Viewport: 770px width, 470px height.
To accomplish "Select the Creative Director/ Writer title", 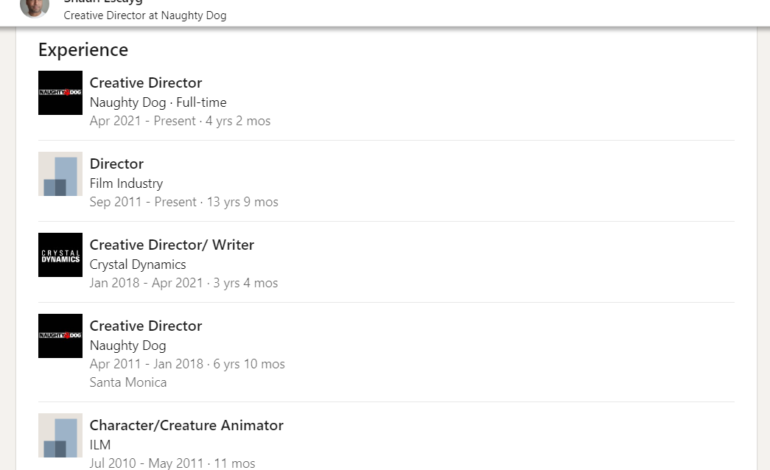I will click(x=172, y=245).
